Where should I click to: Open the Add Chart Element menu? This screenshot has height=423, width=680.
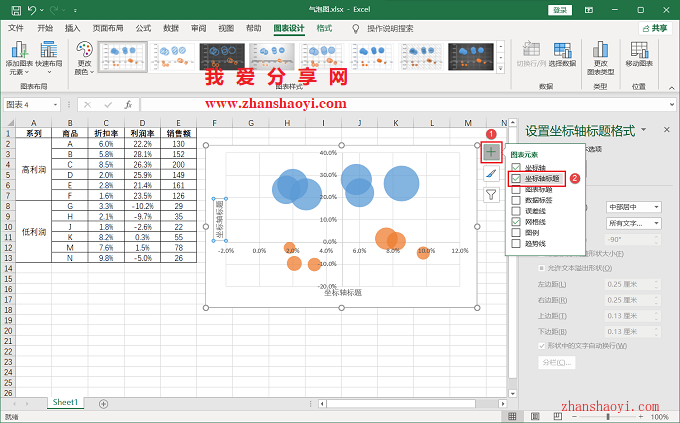[x=19, y=58]
